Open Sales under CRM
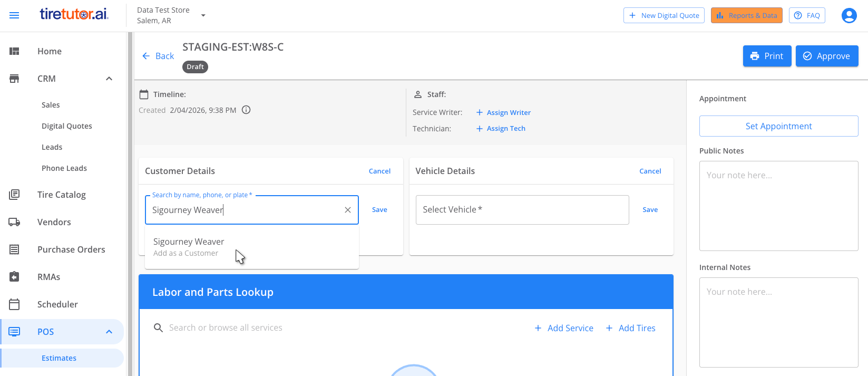The image size is (868, 376). (51, 105)
